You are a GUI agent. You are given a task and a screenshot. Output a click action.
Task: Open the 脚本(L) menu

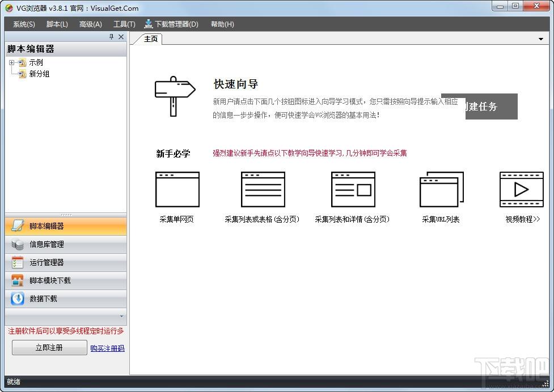(x=57, y=24)
